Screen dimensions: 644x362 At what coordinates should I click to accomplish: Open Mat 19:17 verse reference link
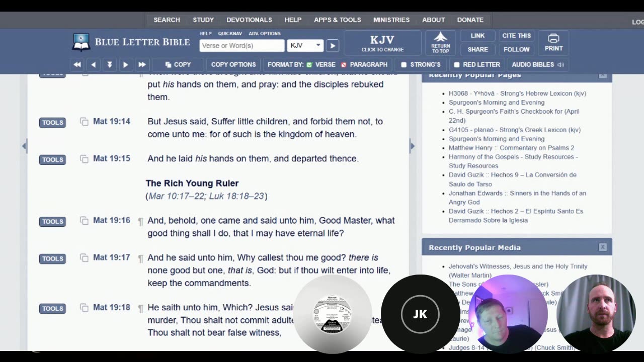[112, 257]
